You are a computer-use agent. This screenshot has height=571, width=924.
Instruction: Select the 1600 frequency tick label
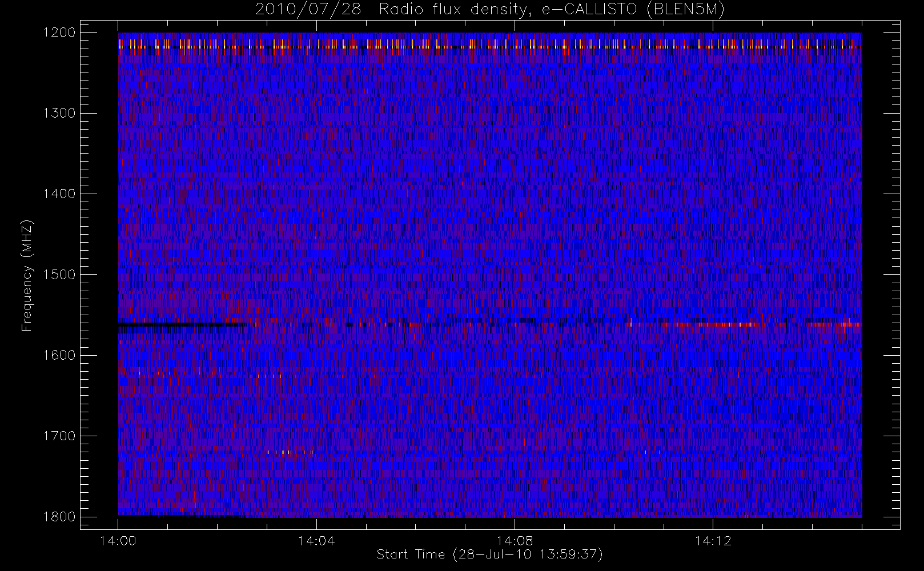click(59, 355)
